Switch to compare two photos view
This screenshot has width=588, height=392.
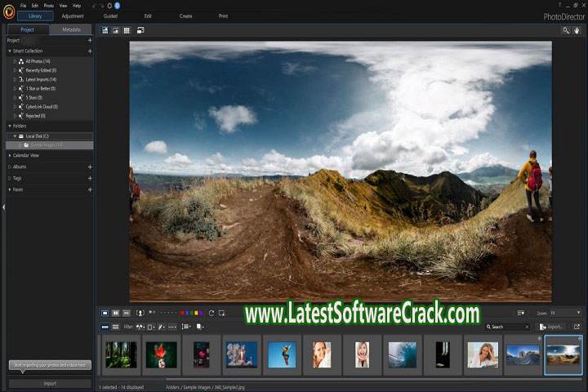pos(116,313)
